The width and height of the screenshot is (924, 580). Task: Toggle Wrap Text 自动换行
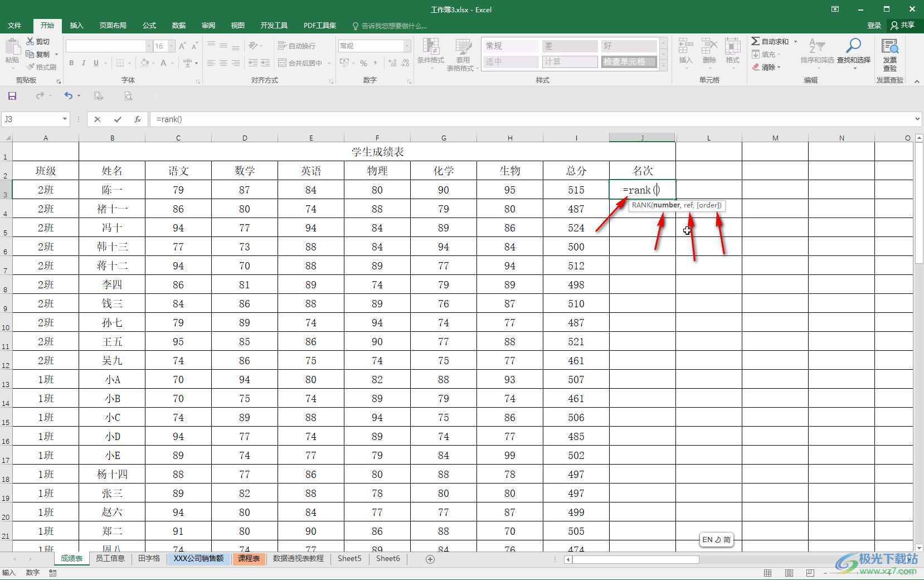[296, 46]
